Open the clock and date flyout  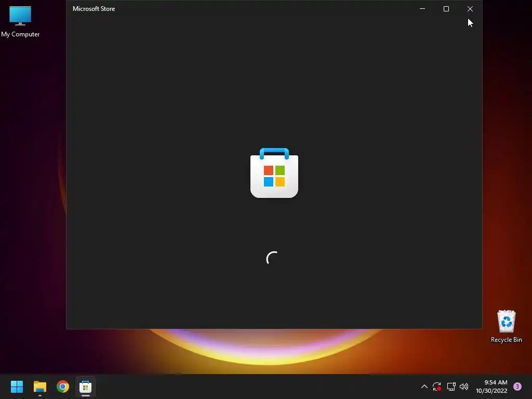click(491, 387)
